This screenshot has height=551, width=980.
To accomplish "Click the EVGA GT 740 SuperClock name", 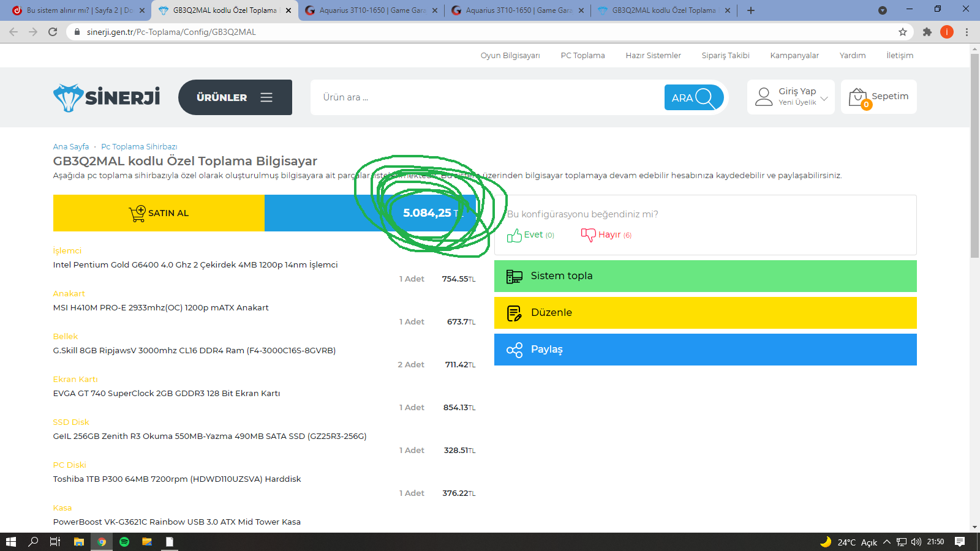I will [167, 394].
